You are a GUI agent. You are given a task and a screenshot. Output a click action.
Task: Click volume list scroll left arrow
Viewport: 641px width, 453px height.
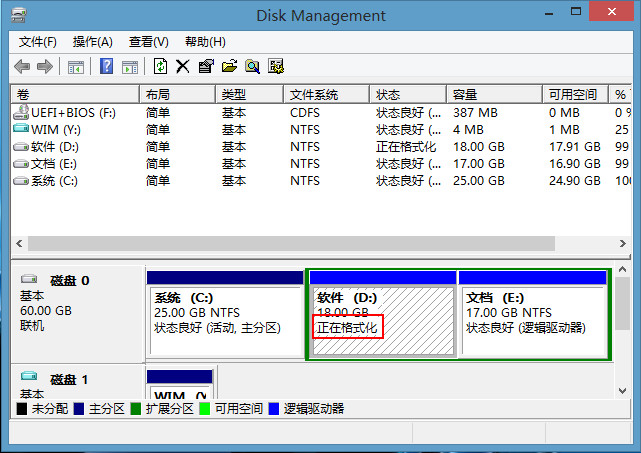tap(19, 244)
